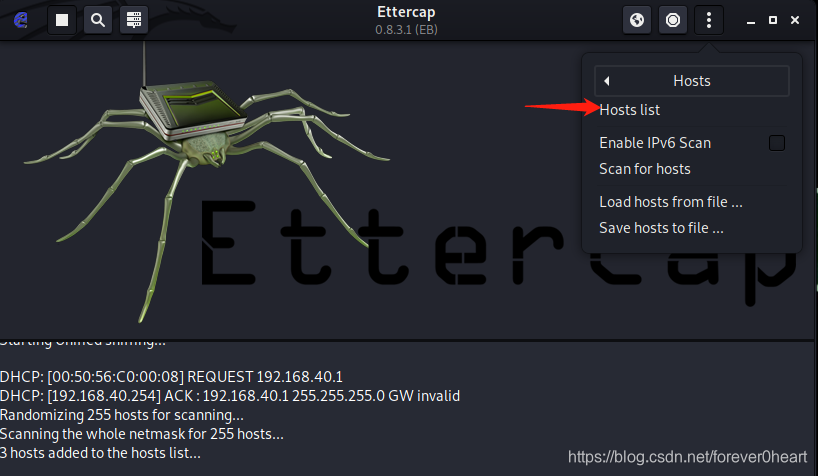Image resolution: width=818 pixels, height=476 pixels.
Task: Select Hosts list menu entry
Action: 630,110
